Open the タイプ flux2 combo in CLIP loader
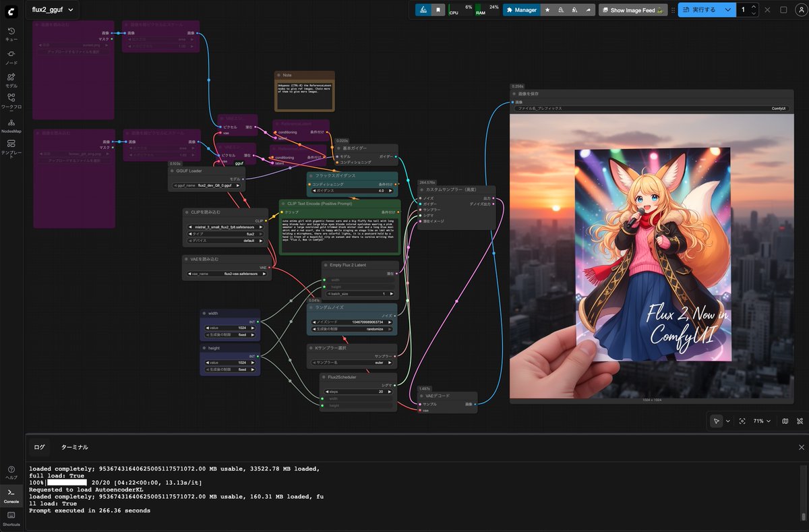Screen dimensions: 809x532 (x=225, y=234)
